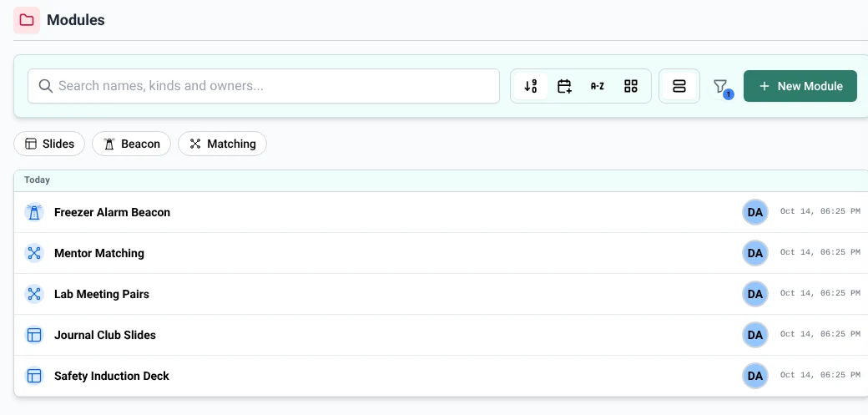
Task: Click timestamp on Mentor Matching row
Action: [820, 252]
